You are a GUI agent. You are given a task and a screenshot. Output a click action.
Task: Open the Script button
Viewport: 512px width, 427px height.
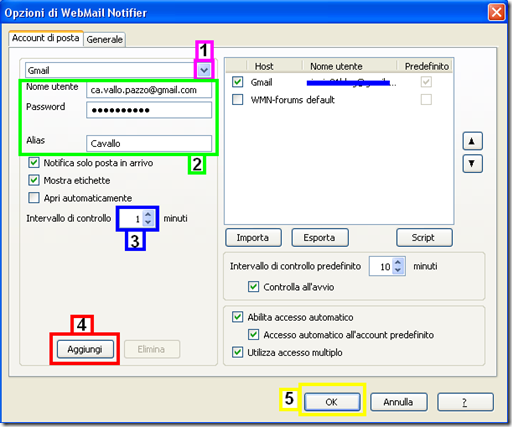pos(424,237)
